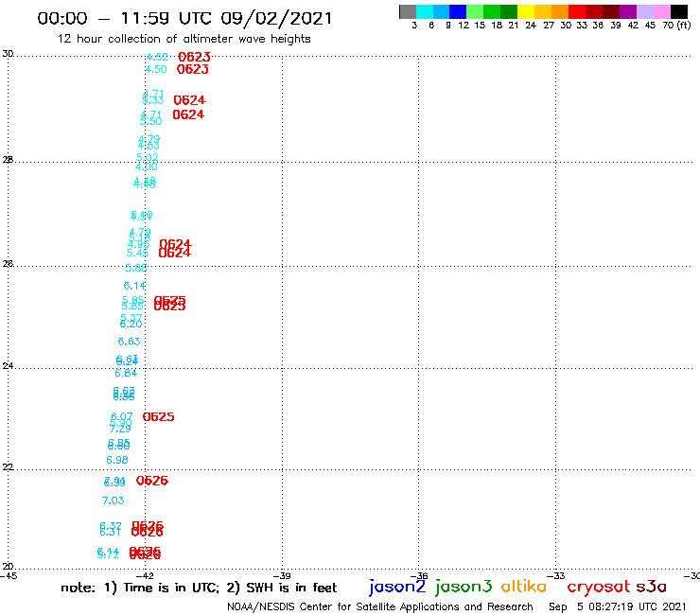
Task: Click the 7.29 wave height value
Action: tap(120, 429)
